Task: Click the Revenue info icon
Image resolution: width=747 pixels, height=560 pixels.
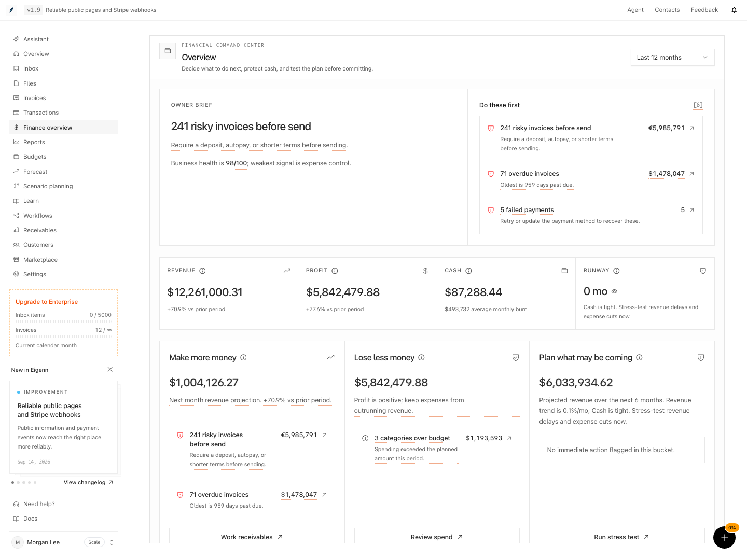Action: 203,271
